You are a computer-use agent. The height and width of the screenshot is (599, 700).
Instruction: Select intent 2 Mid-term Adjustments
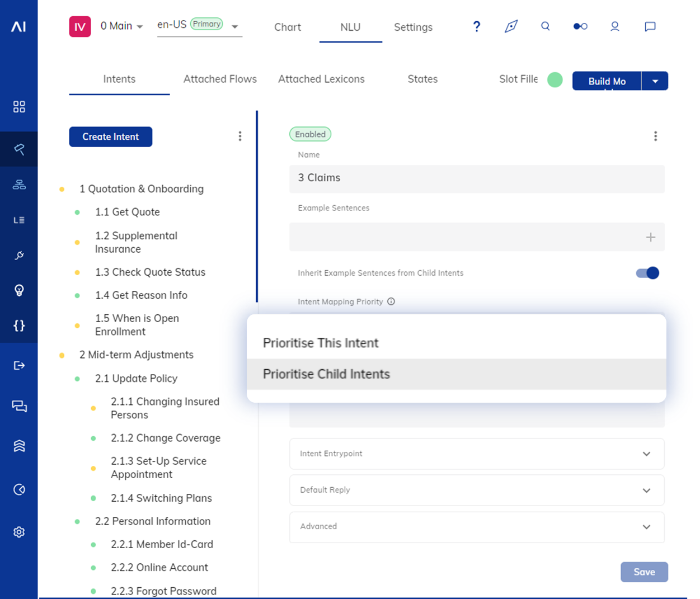pyautogui.click(x=137, y=355)
